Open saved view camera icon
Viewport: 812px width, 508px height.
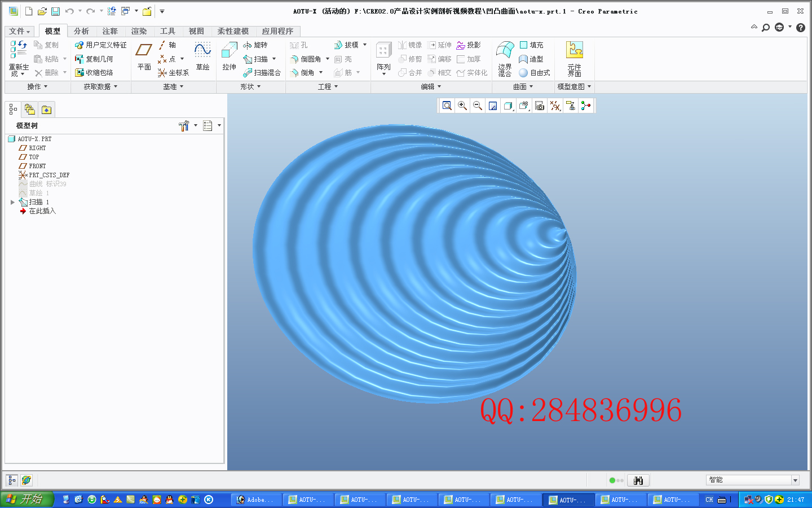[x=540, y=106]
